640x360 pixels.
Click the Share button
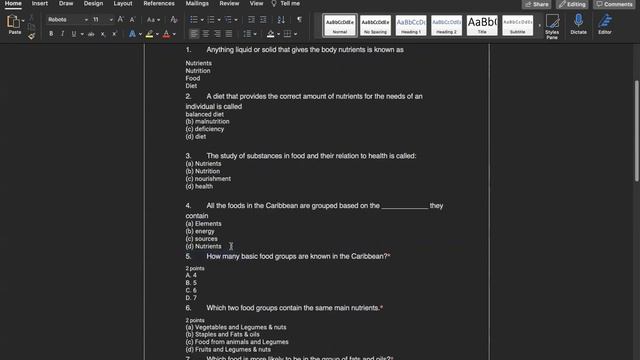coord(536,4)
